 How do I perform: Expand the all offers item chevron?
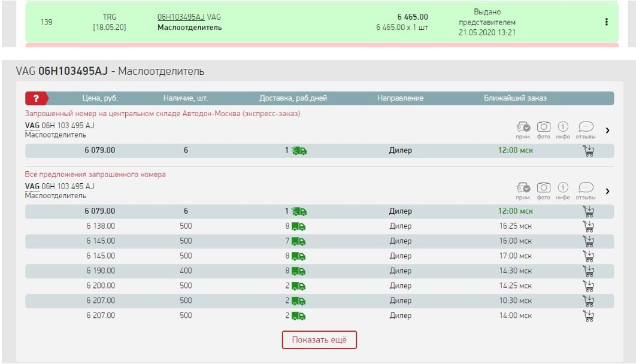(608, 192)
